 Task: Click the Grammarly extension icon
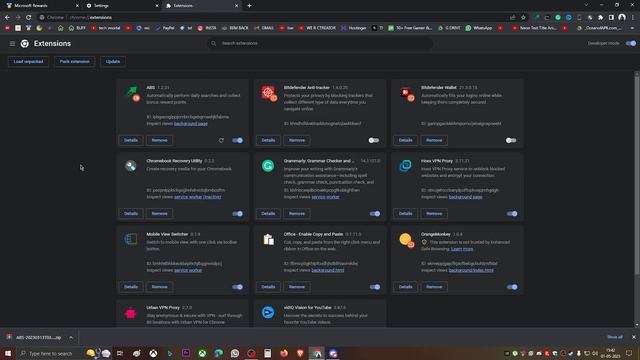coord(268,166)
